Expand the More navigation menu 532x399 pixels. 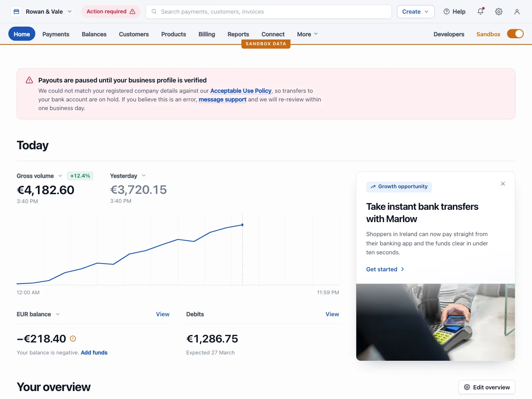pos(308,34)
